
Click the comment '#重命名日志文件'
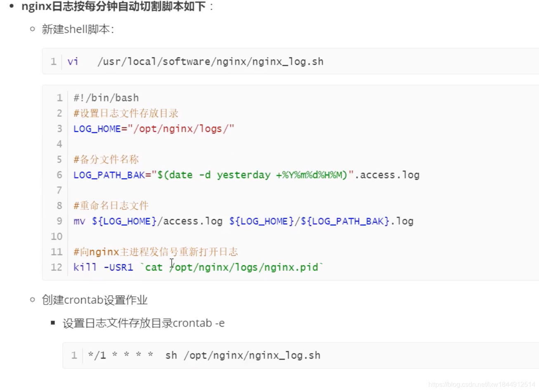111,205
